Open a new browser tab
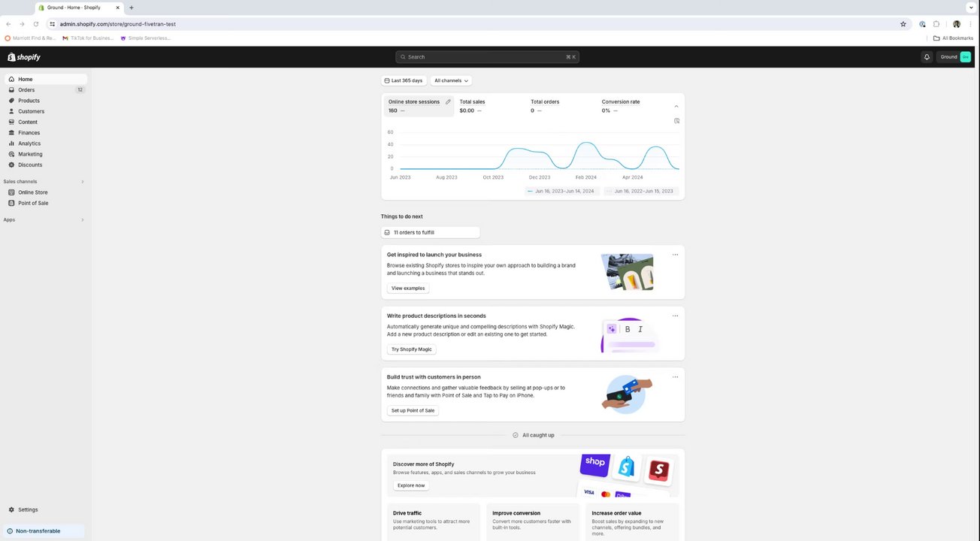This screenshot has height=541, width=980. pos(132,8)
